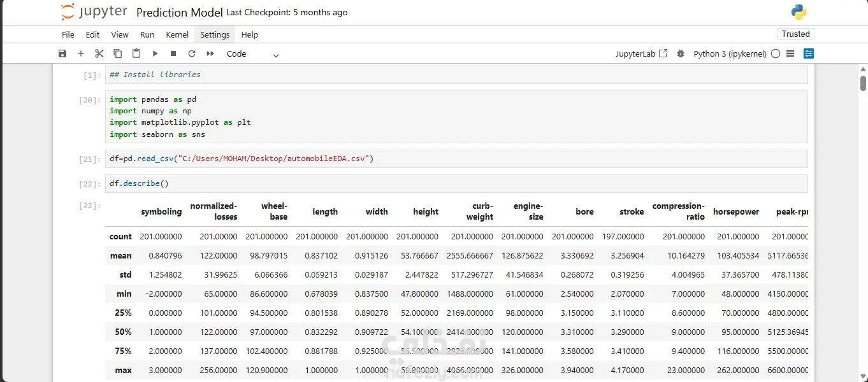The height and width of the screenshot is (382, 868).
Task: Open the Run menu
Action: [x=147, y=35]
